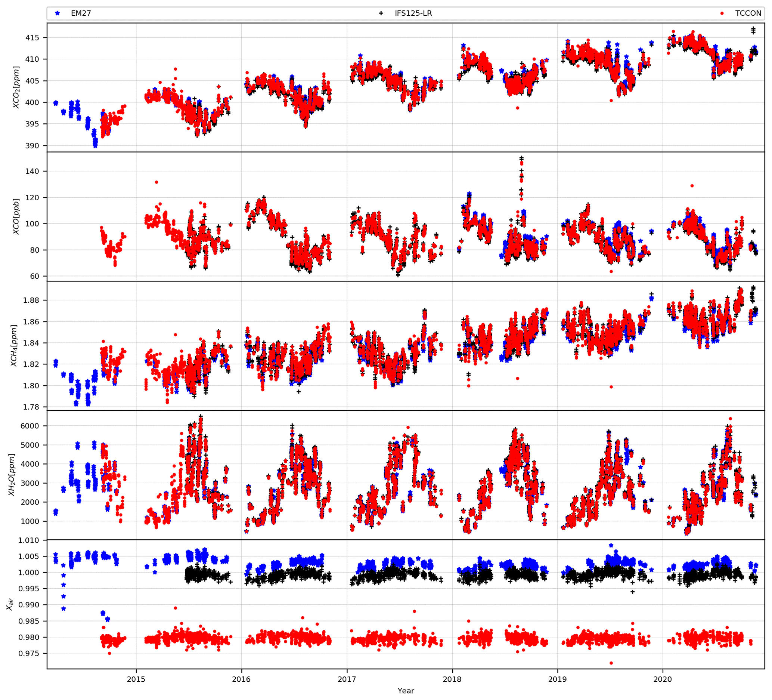Click the black plus IFS125-LR legend marker
The width and height of the screenshot is (772, 700).
tap(381, 13)
